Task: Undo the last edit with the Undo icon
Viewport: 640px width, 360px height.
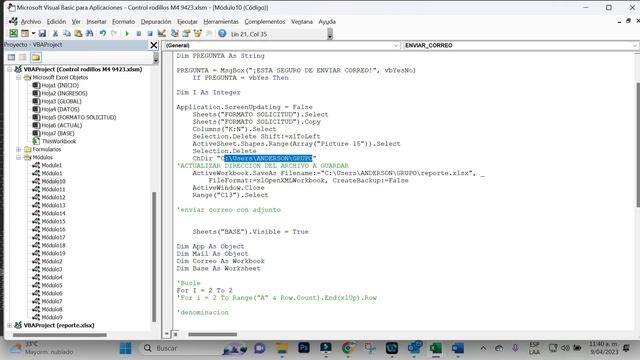Action: [103, 33]
